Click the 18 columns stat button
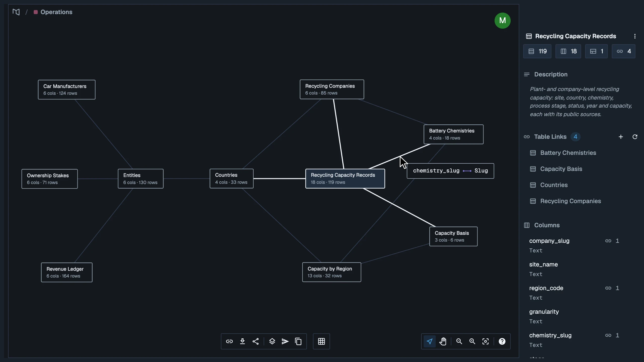 [568, 51]
